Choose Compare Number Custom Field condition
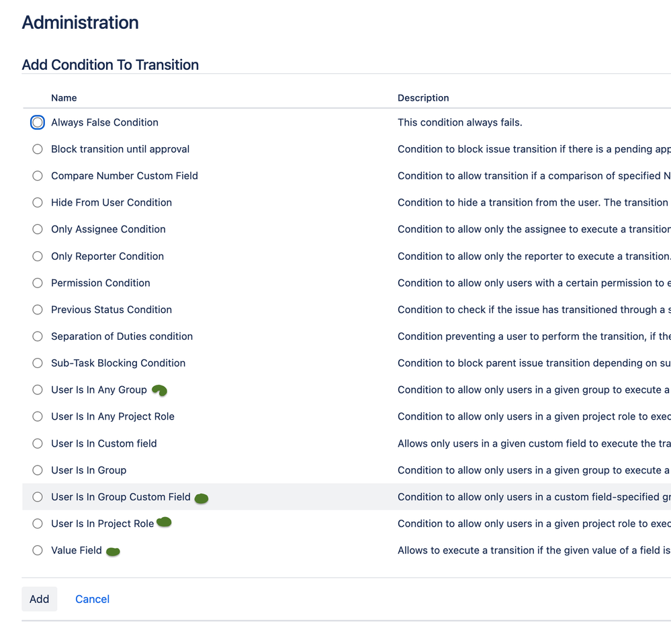The image size is (671, 644). (x=38, y=176)
